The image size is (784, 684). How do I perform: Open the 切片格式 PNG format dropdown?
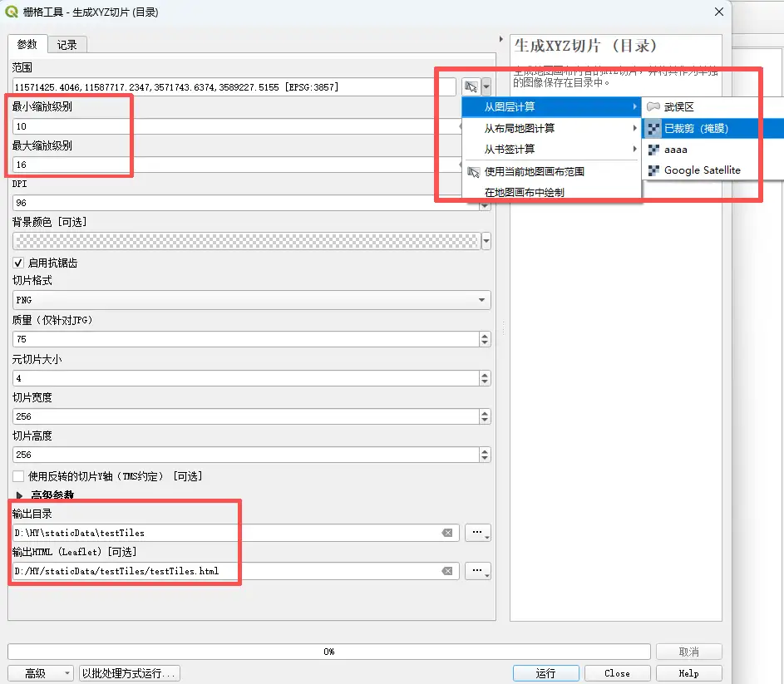coord(251,300)
